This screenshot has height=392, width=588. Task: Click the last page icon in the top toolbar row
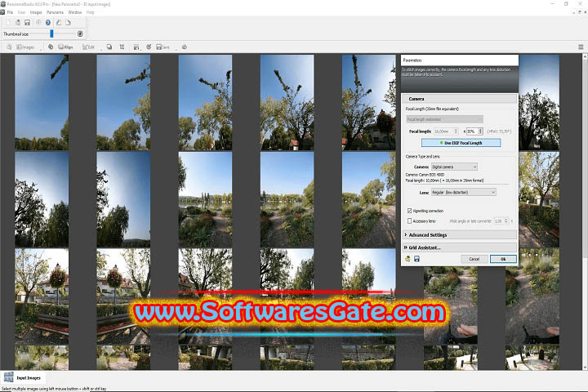[x=68, y=23]
